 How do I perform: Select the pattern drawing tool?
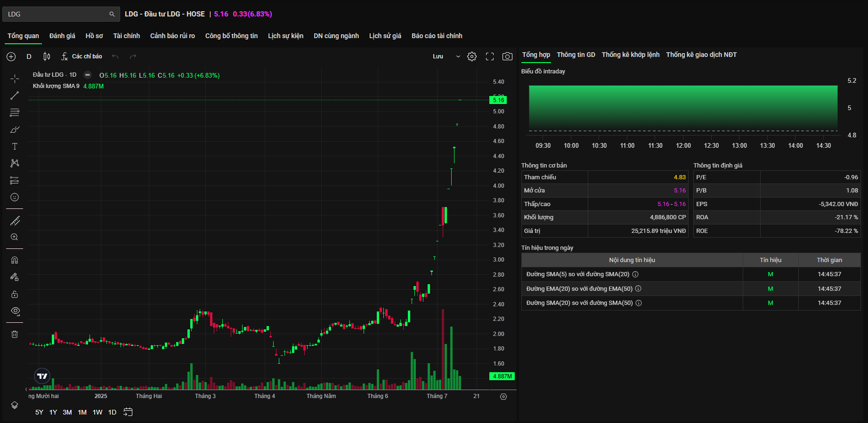pos(15,163)
